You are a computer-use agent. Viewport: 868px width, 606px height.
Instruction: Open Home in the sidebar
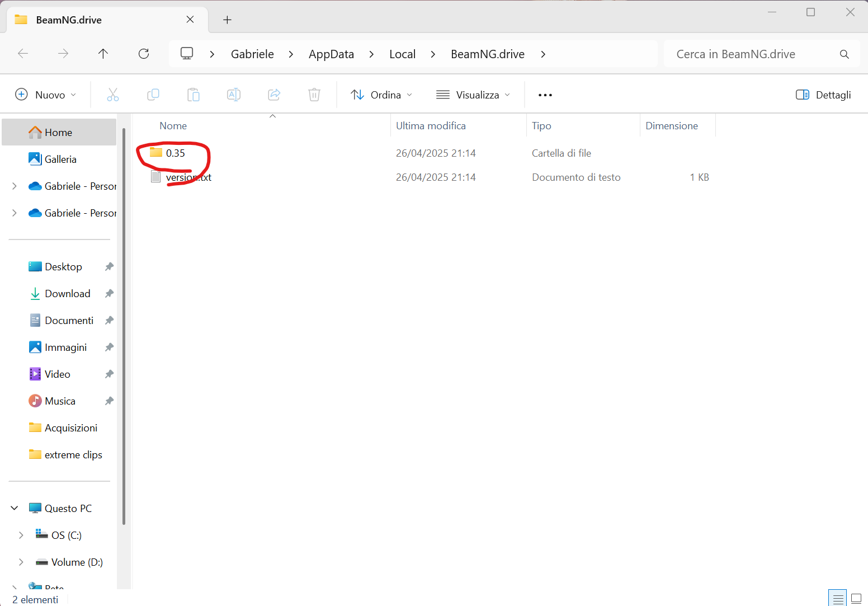point(59,132)
